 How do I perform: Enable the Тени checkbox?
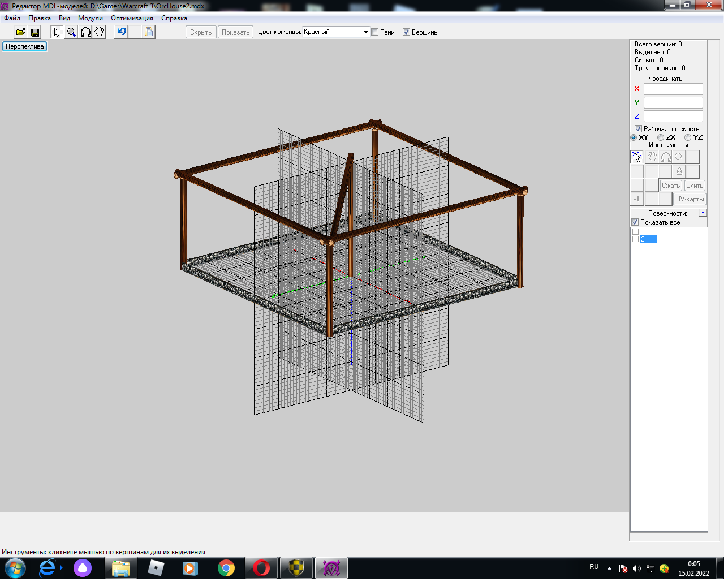[375, 32]
